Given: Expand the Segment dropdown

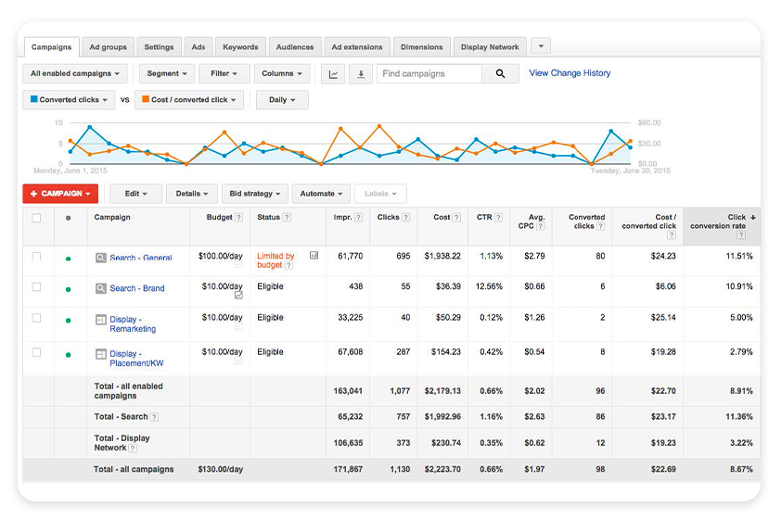Looking at the screenshot, I should pyautogui.click(x=167, y=74).
